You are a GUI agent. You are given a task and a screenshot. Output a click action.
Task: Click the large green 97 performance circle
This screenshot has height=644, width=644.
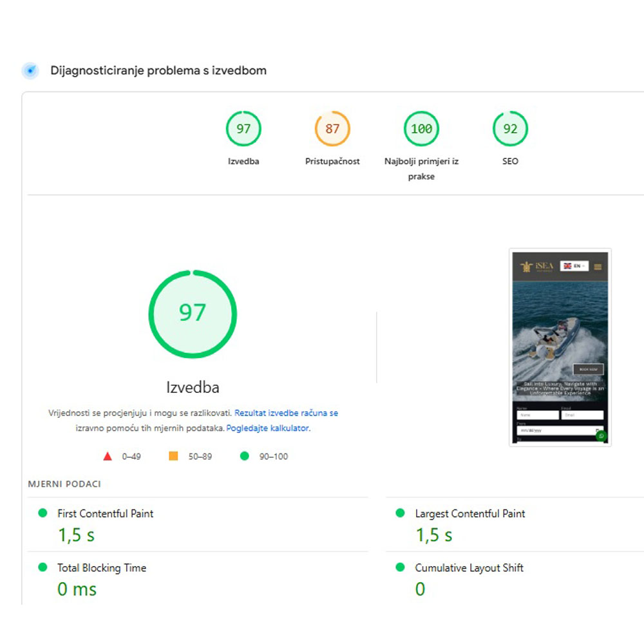tap(193, 314)
